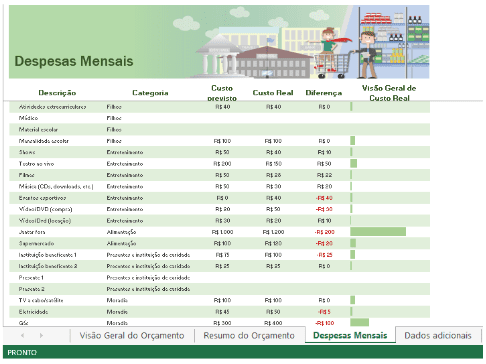Select the -R$ 200 difference cell

pos(324,232)
